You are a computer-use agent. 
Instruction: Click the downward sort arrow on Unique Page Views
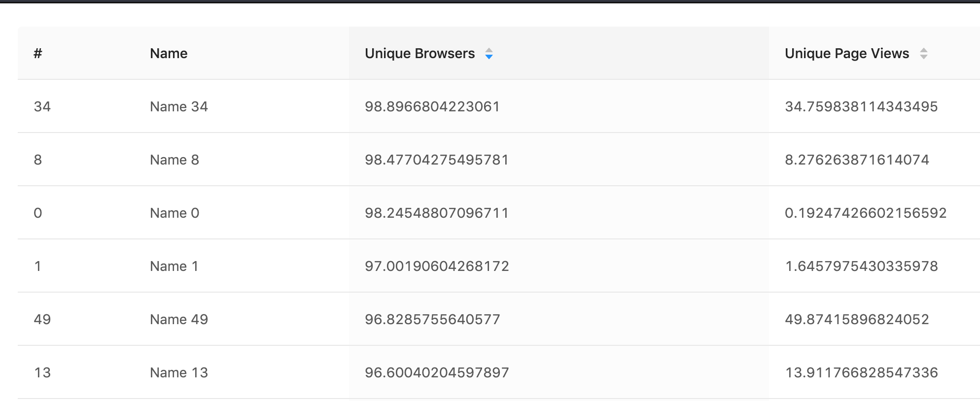pos(924,56)
